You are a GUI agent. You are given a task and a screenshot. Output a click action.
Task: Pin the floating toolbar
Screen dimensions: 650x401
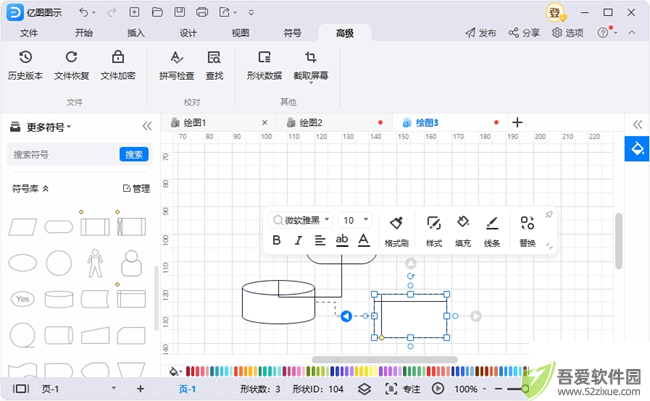549,214
